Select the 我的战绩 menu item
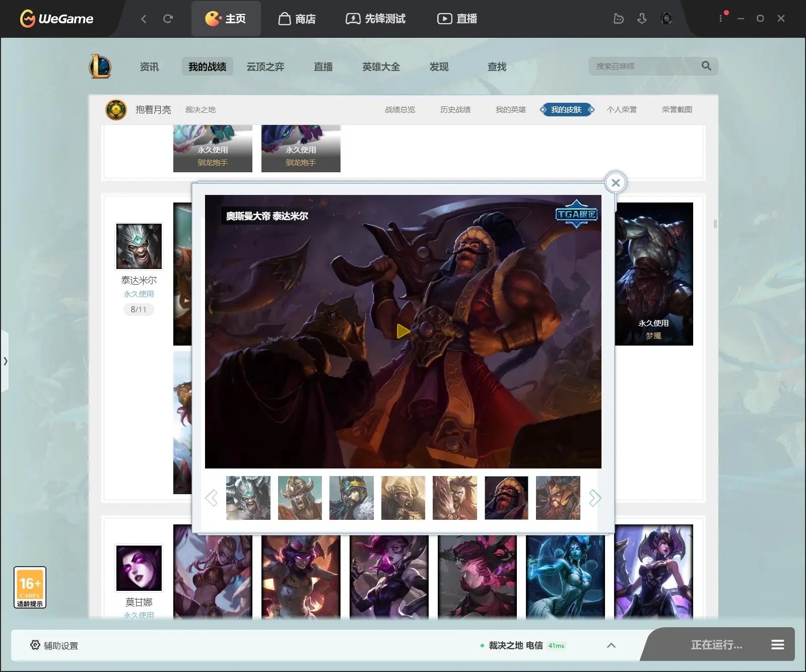Image resolution: width=806 pixels, height=672 pixels. coord(207,66)
